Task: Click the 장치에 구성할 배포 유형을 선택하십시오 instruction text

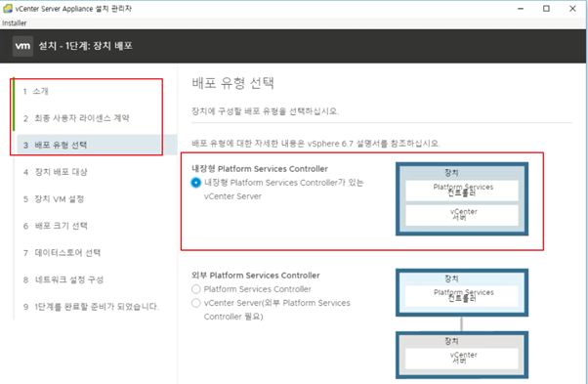Action: click(x=265, y=111)
